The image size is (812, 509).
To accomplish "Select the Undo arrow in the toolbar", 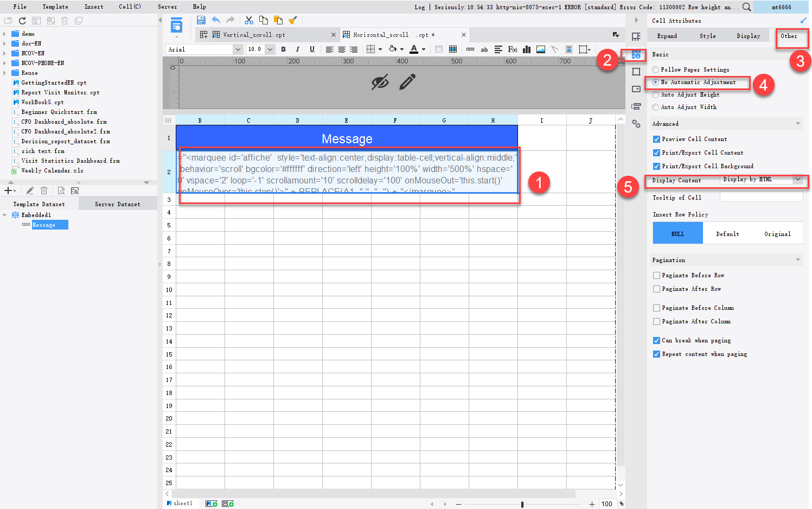I will tap(216, 20).
